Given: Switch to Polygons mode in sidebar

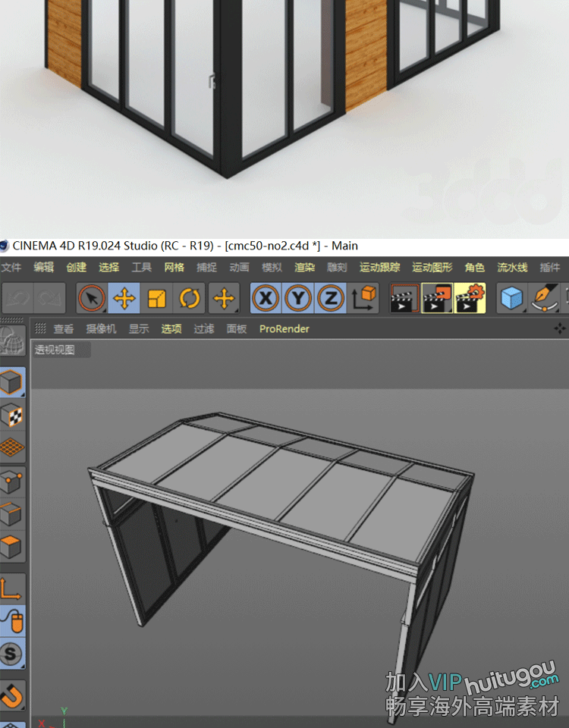Looking at the screenshot, I should point(12,546).
